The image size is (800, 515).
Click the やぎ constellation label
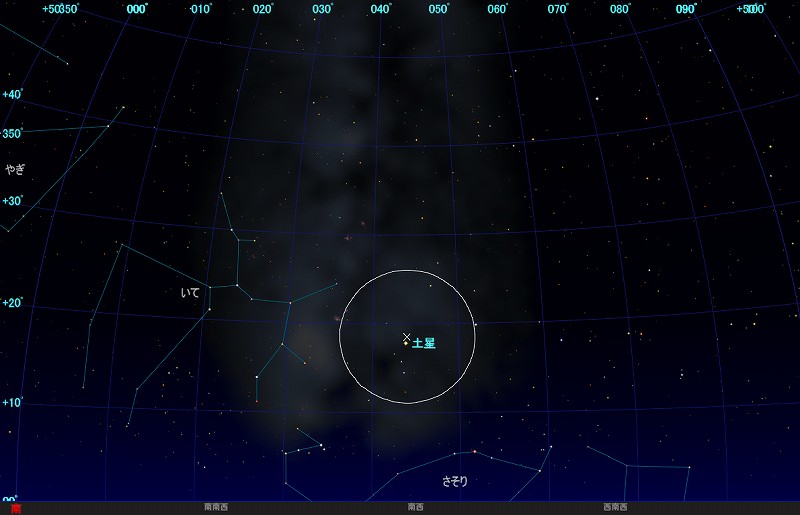coord(15,169)
